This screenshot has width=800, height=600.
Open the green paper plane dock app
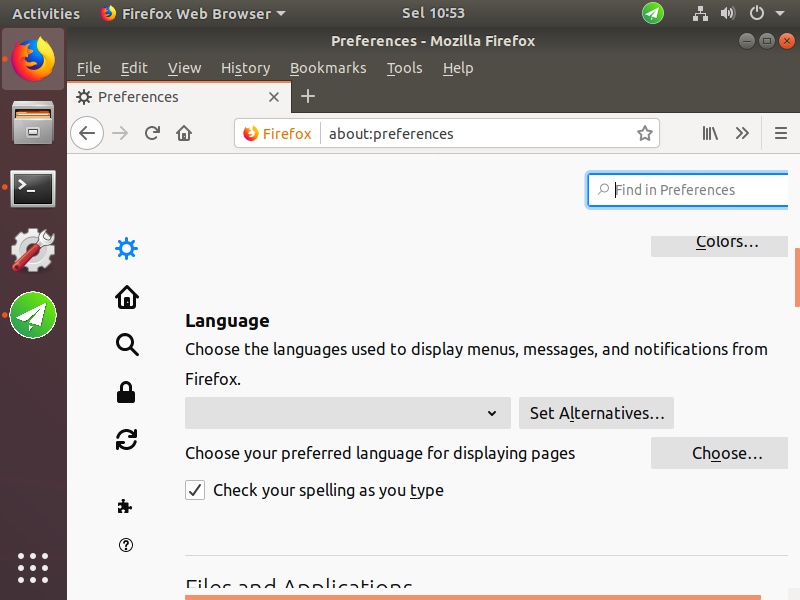tap(33, 315)
